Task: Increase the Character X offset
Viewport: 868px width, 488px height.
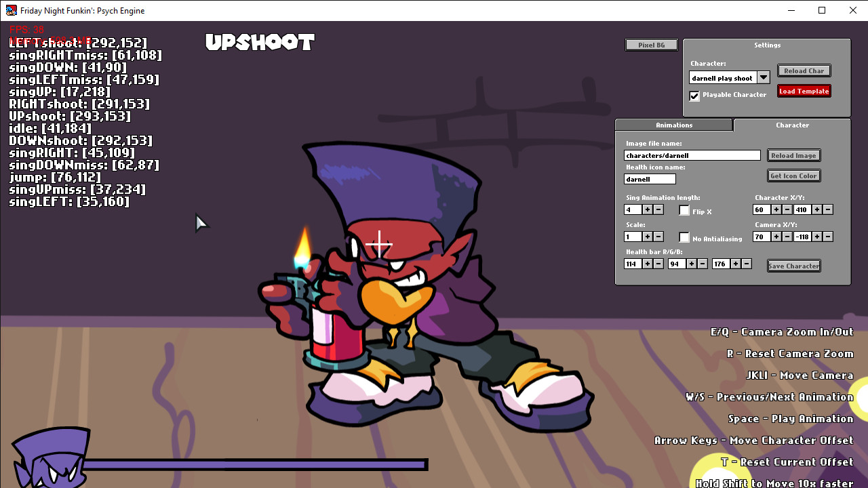Action: point(776,210)
